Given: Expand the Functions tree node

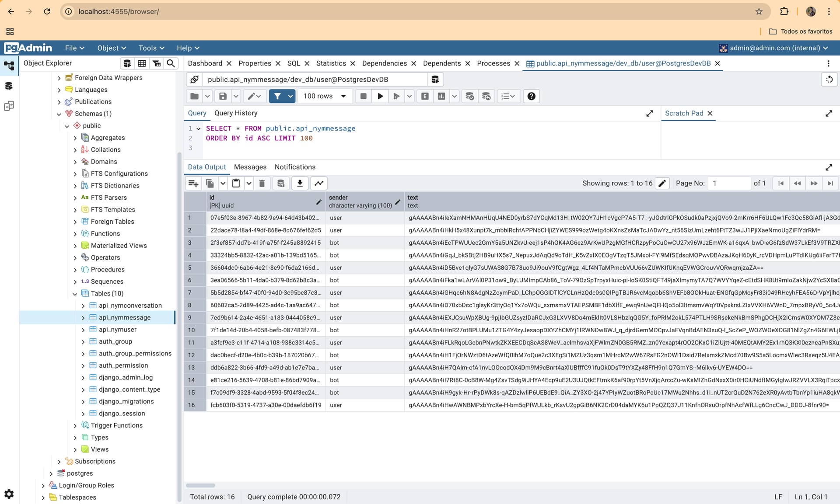Looking at the screenshot, I should point(75,234).
